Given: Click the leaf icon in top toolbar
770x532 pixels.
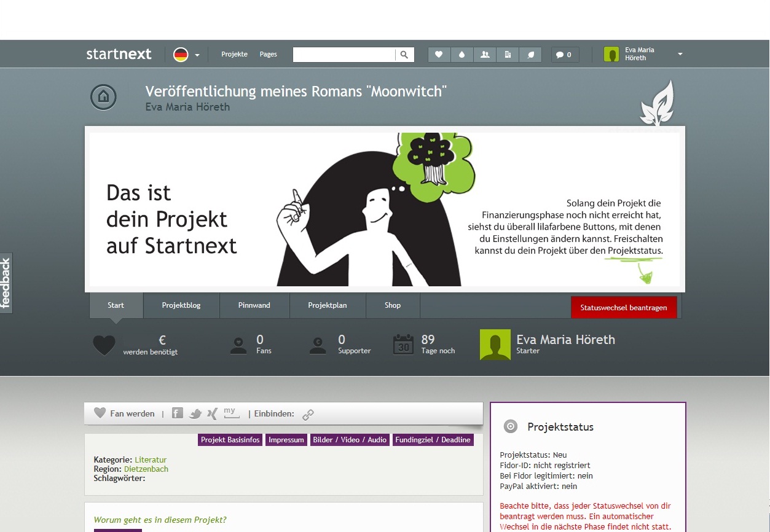Looking at the screenshot, I should 530,55.
